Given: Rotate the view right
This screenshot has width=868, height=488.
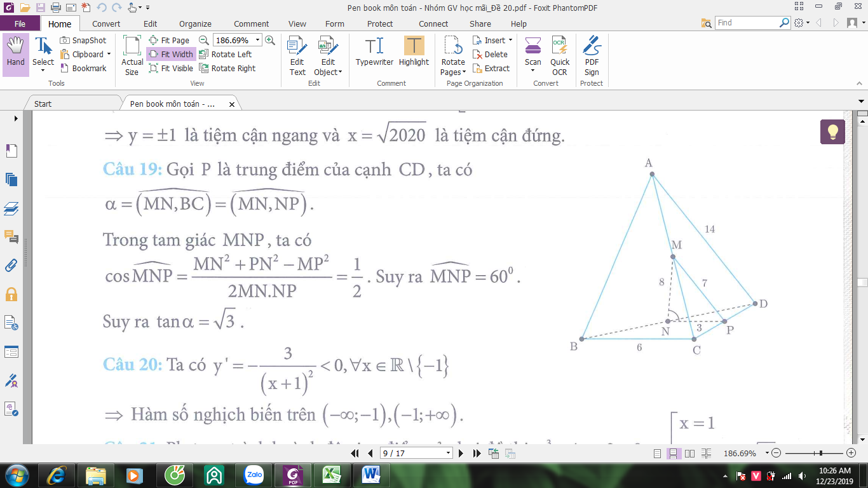Looking at the screenshot, I should [227, 68].
